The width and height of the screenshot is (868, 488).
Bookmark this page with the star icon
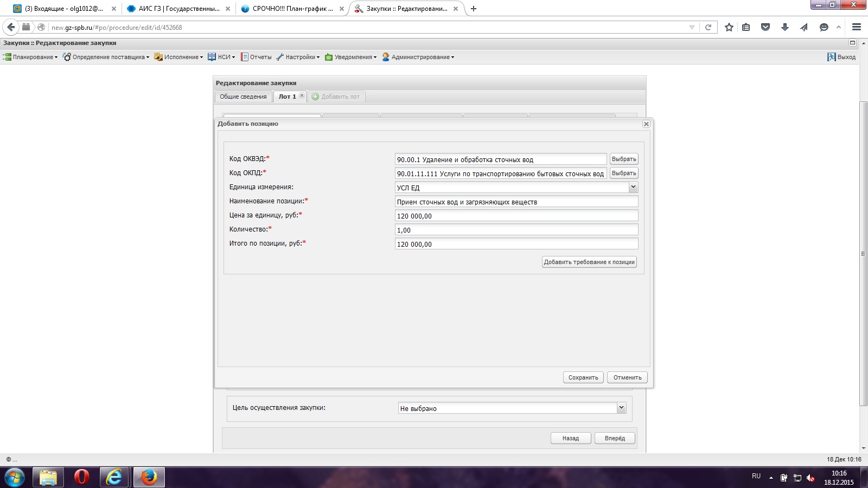pos(729,27)
